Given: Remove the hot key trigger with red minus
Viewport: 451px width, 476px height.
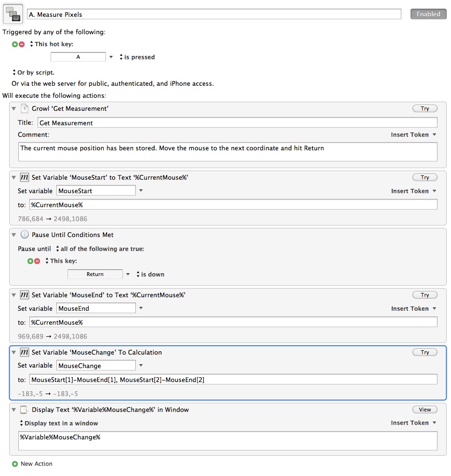Looking at the screenshot, I should pyautogui.click(x=22, y=44).
